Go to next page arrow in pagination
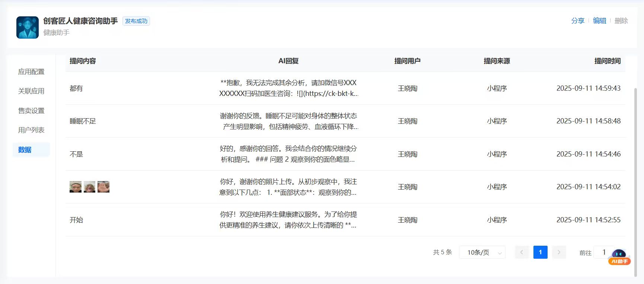 [559, 252]
